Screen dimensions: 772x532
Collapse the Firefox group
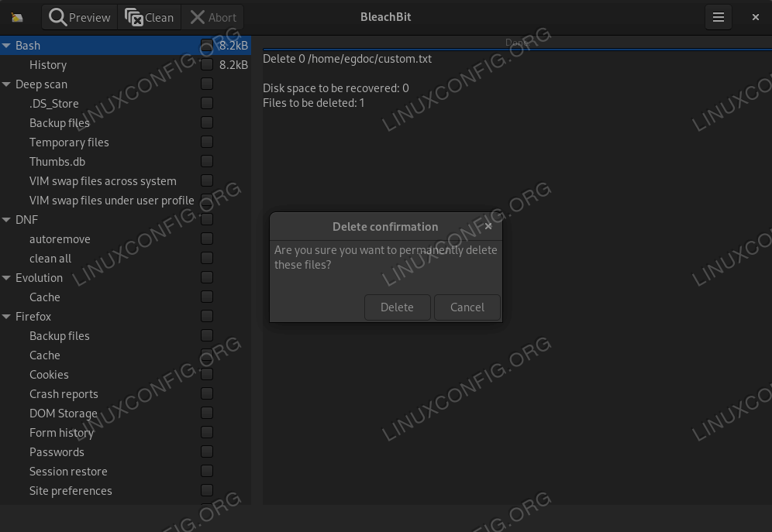(x=6, y=317)
